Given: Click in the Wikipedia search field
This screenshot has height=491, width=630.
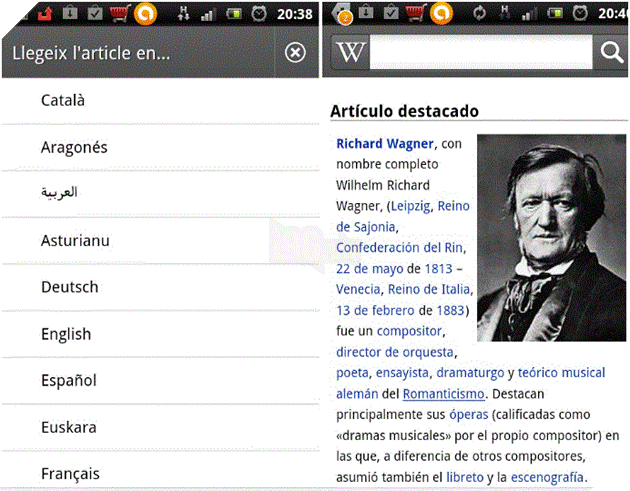Looking at the screenshot, I should click(482, 53).
